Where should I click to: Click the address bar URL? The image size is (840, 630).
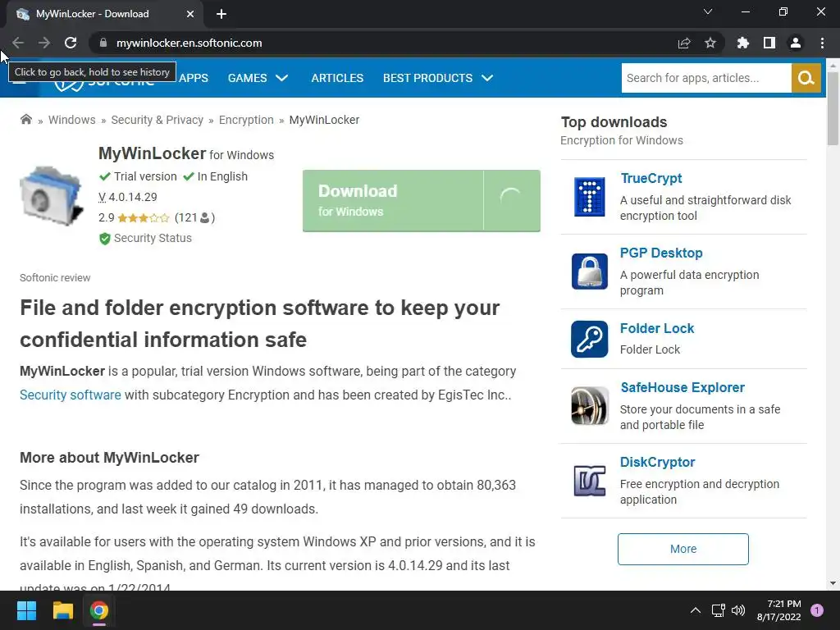point(189,43)
